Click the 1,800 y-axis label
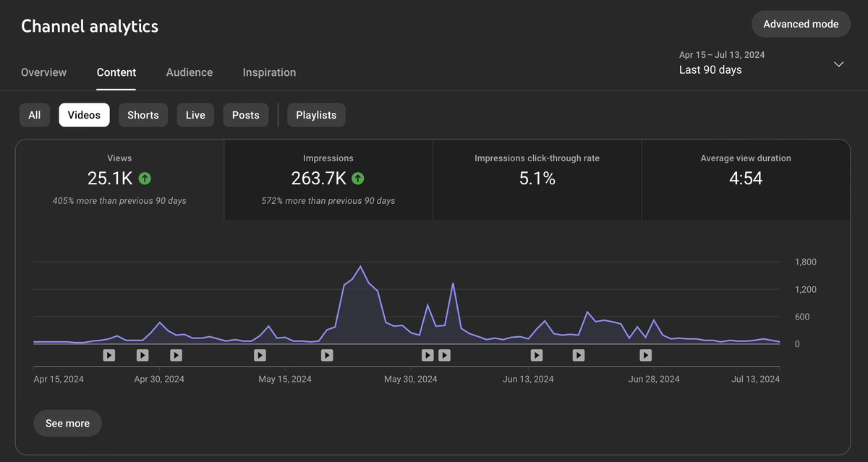Viewport: 868px width, 462px height. 806,262
